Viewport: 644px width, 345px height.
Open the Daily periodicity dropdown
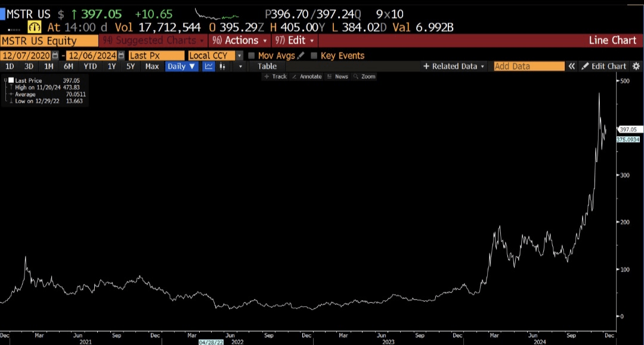(181, 66)
